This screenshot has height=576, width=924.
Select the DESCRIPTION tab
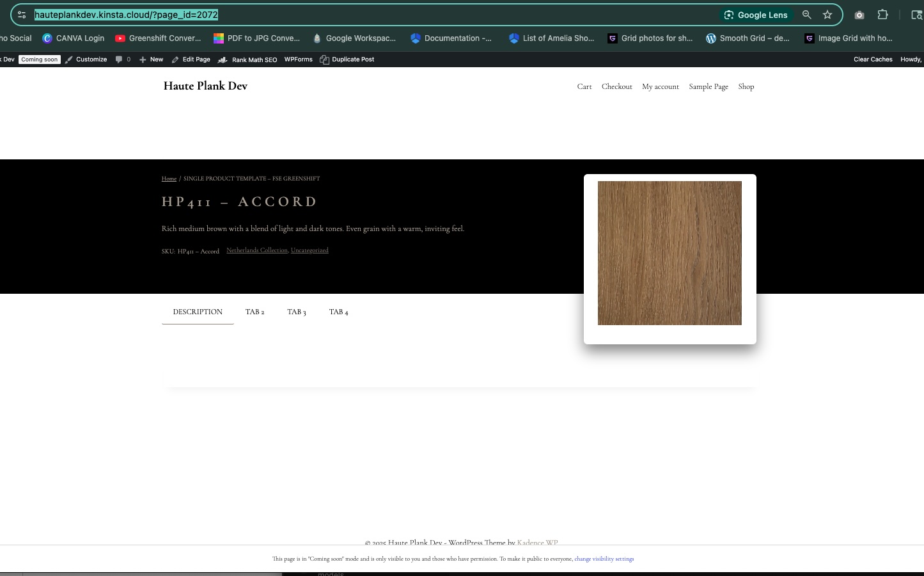198,312
